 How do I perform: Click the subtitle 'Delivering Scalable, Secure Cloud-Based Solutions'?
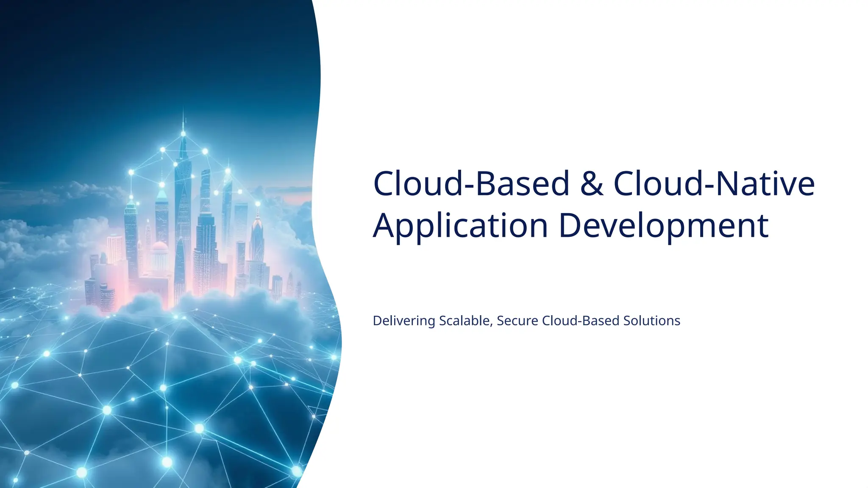coord(526,321)
